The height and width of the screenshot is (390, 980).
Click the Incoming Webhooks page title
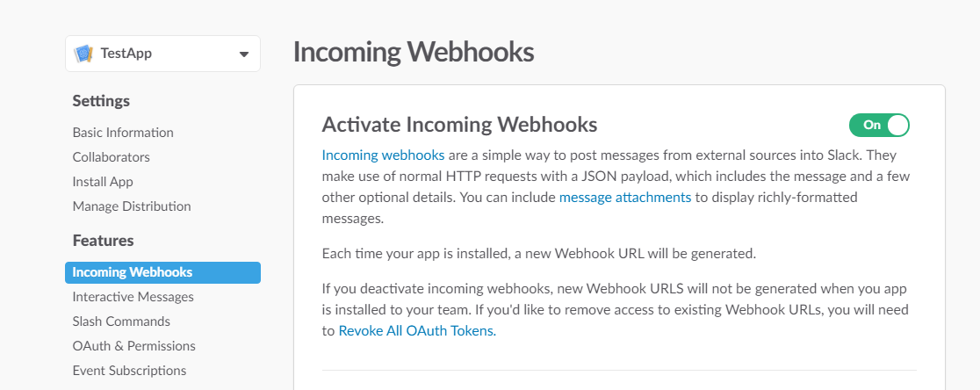pyautogui.click(x=413, y=52)
